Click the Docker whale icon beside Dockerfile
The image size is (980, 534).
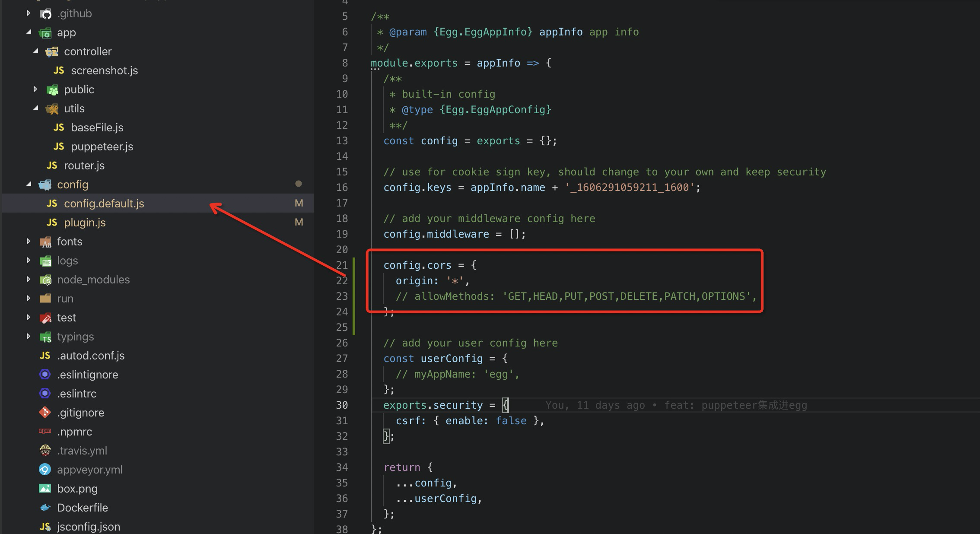pos(45,508)
